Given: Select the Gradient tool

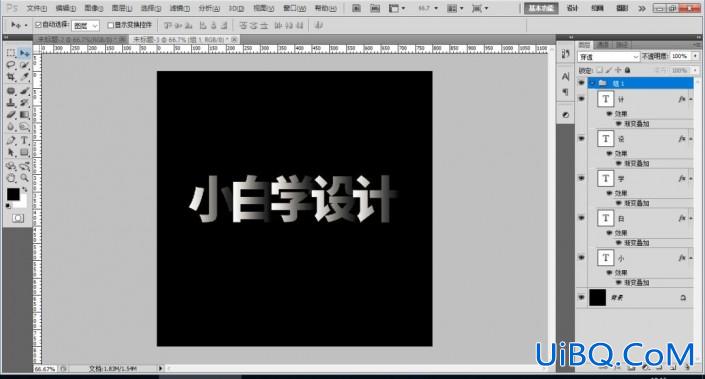Looking at the screenshot, I should [x=24, y=115].
